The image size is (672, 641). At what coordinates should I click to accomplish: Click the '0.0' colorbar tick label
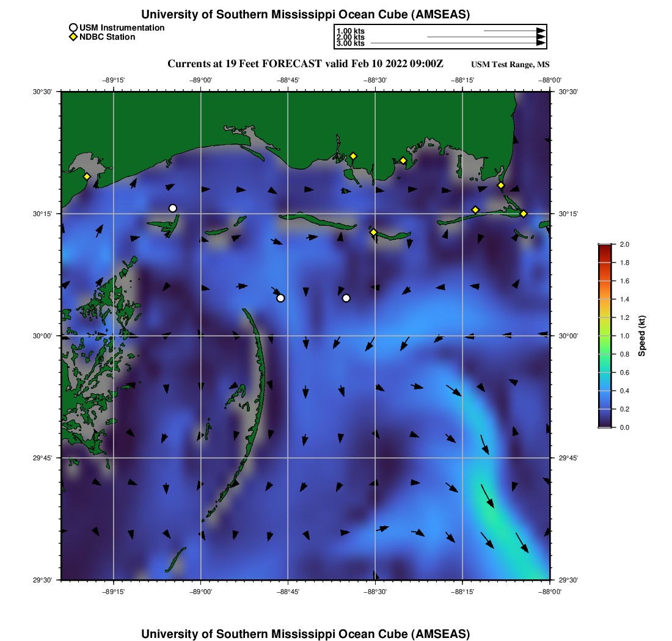coord(624,427)
